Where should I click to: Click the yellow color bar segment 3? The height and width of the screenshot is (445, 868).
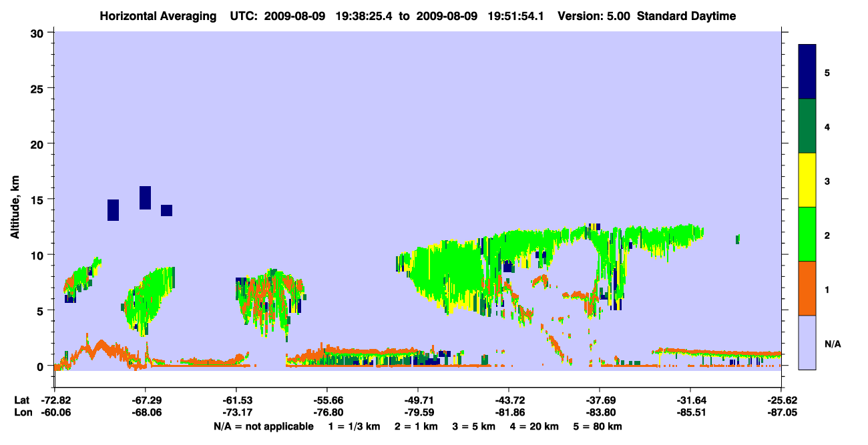tap(807, 180)
